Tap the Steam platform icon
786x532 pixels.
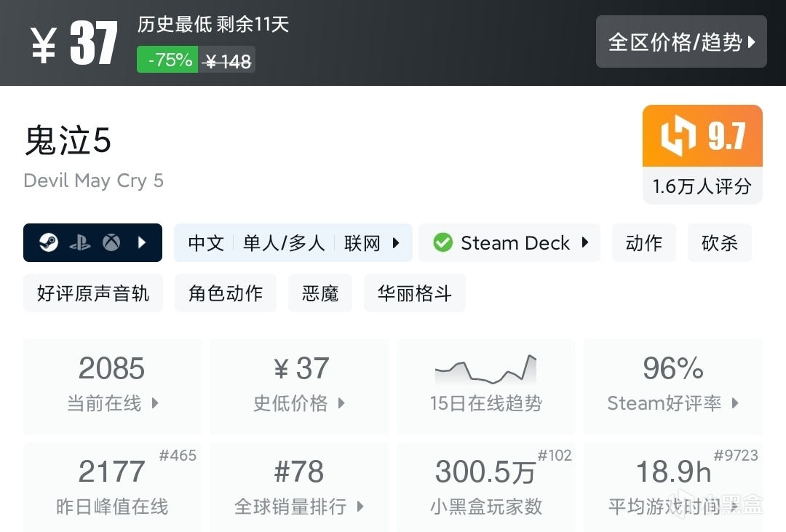pos(49,242)
